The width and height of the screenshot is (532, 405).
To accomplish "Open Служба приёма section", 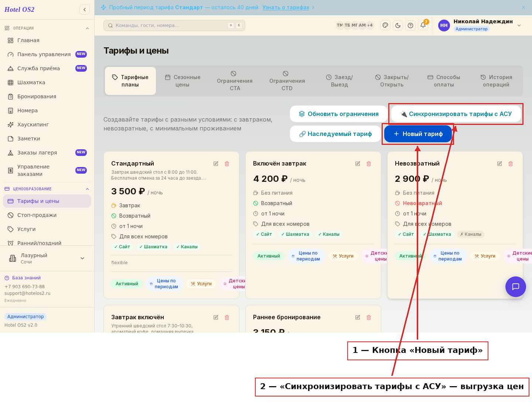I will [47, 68].
